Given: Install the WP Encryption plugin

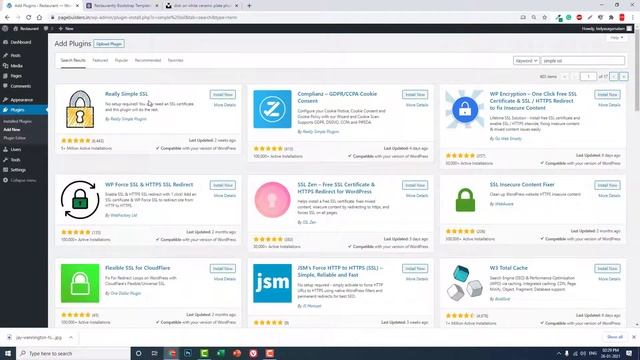Looking at the screenshot, I should coord(607,95).
